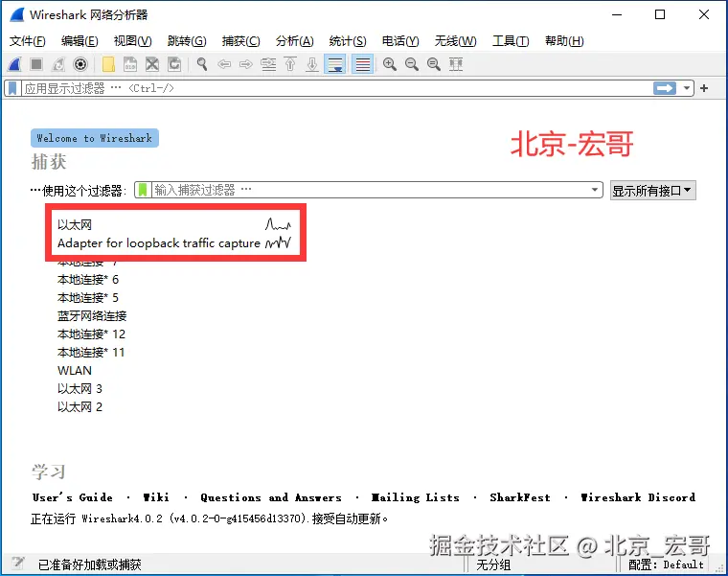Select the 本地连接* 12 interface

coord(91,334)
